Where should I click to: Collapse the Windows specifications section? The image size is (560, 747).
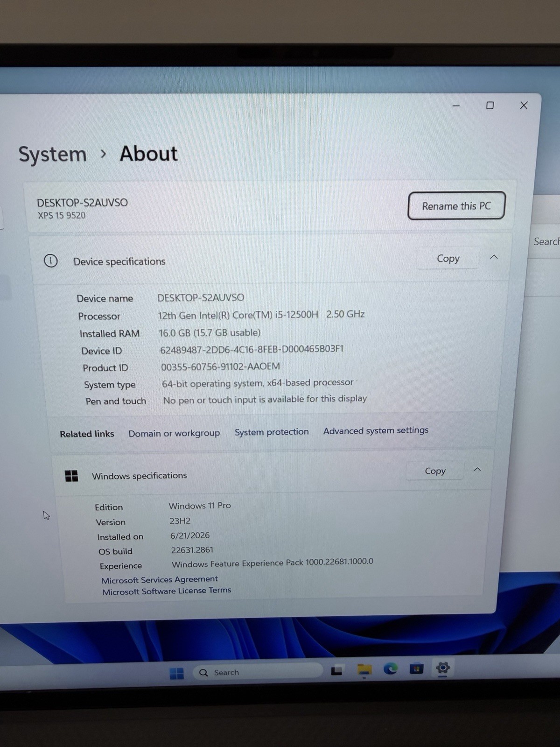click(x=477, y=469)
